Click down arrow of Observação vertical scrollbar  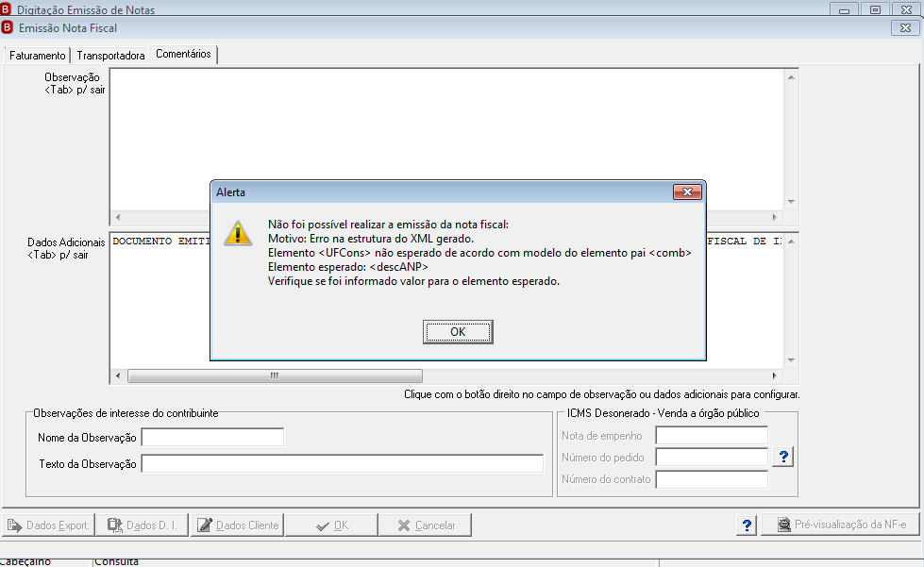792,202
